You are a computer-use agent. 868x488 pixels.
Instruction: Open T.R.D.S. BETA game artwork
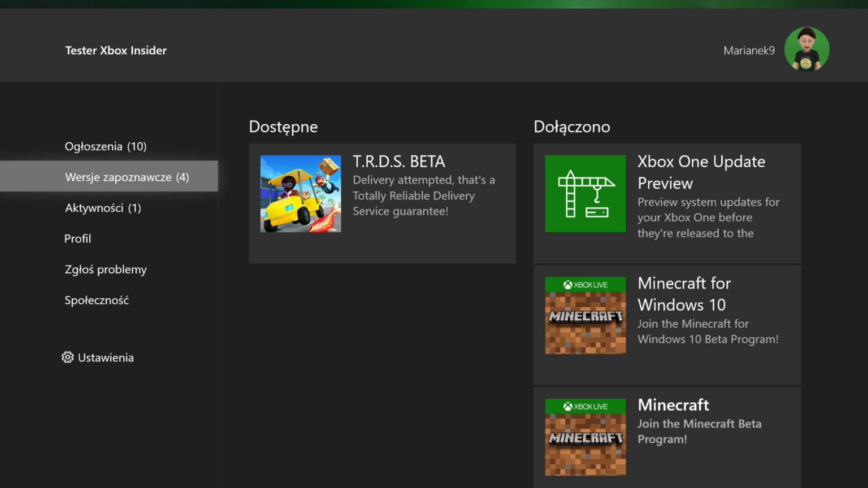click(301, 194)
